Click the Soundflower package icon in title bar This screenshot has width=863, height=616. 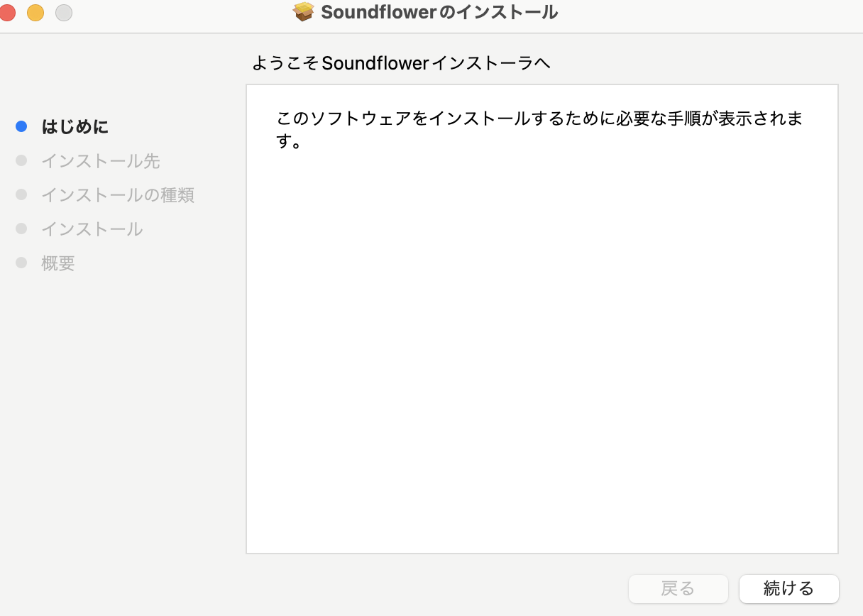click(x=304, y=12)
